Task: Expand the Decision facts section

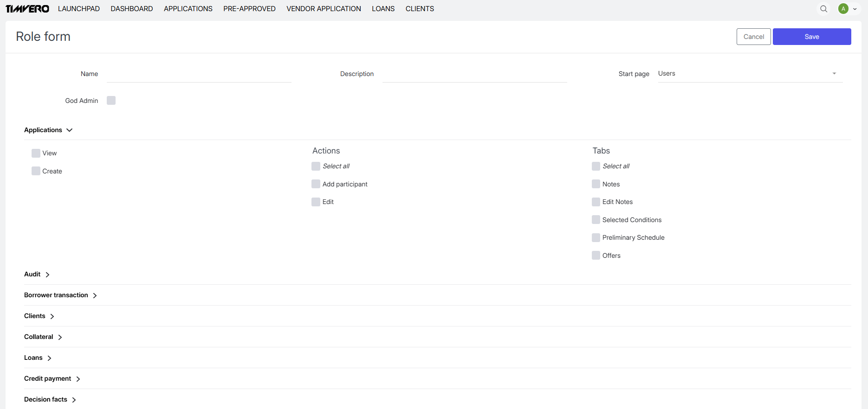Action: (x=74, y=400)
